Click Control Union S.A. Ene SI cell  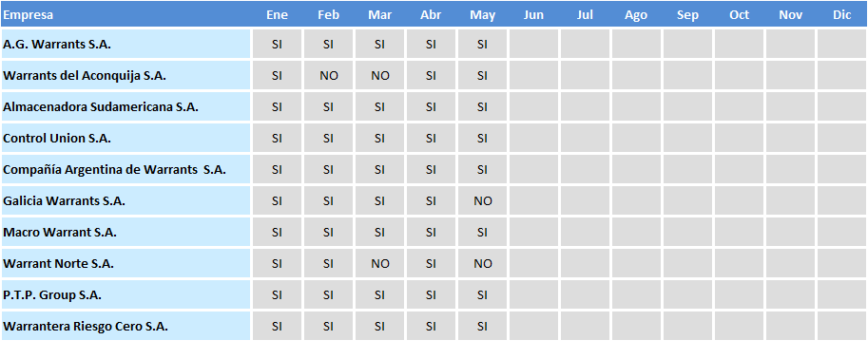coord(277,139)
